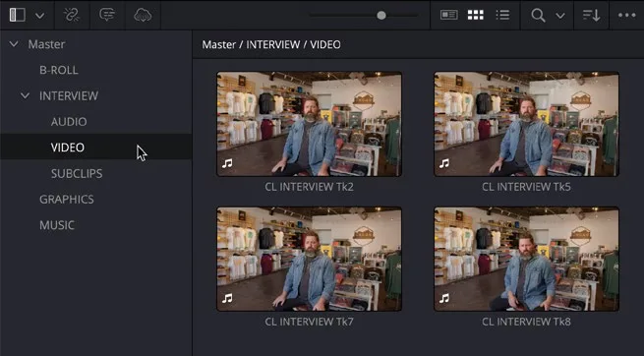Select the B-ROLL bin
644x356 pixels.
click(x=59, y=70)
